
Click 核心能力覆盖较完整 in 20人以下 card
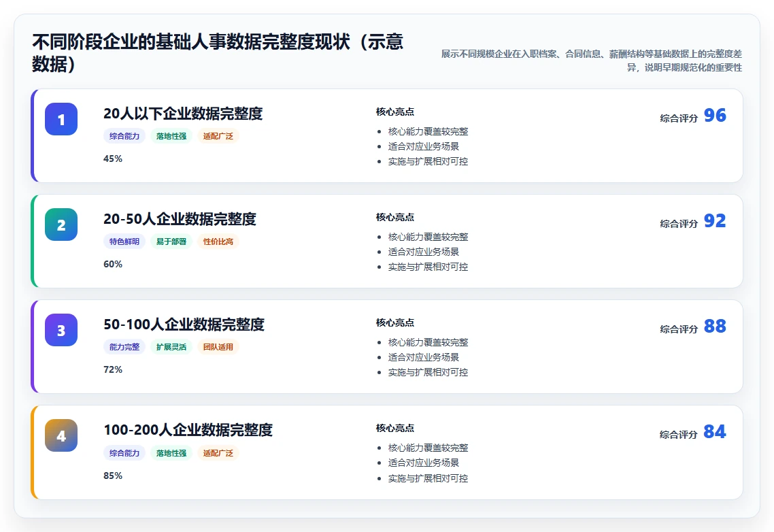pos(428,131)
